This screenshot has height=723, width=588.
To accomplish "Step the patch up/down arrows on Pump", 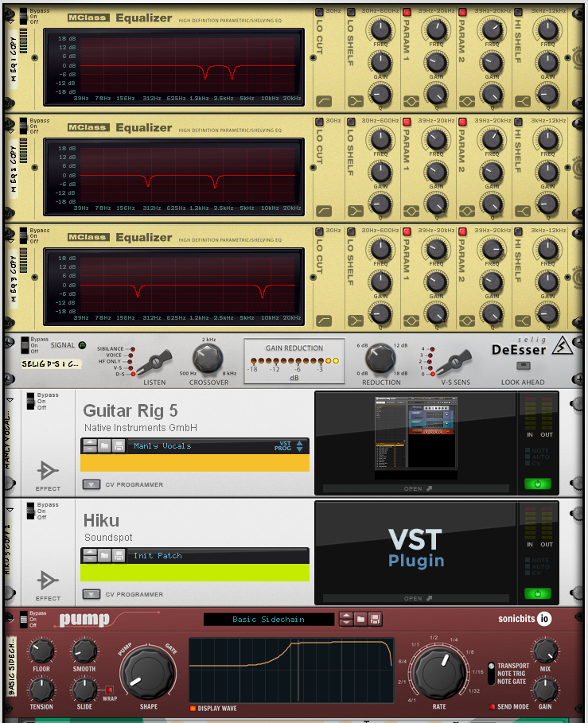I will click(x=346, y=619).
